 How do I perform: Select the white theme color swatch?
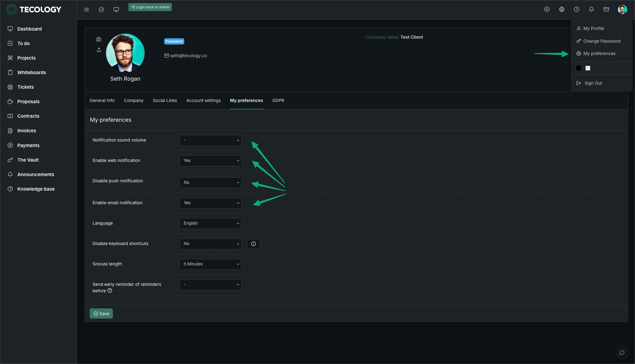tap(588, 68)
